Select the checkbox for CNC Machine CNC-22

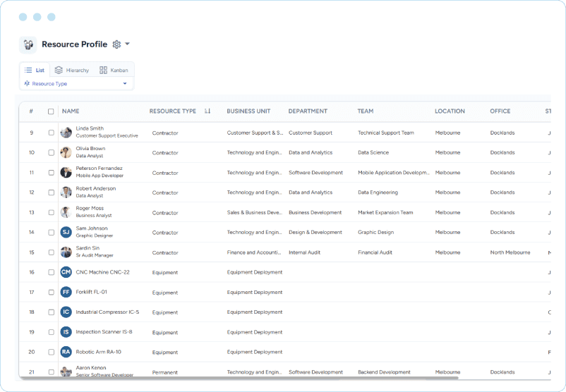52,272
